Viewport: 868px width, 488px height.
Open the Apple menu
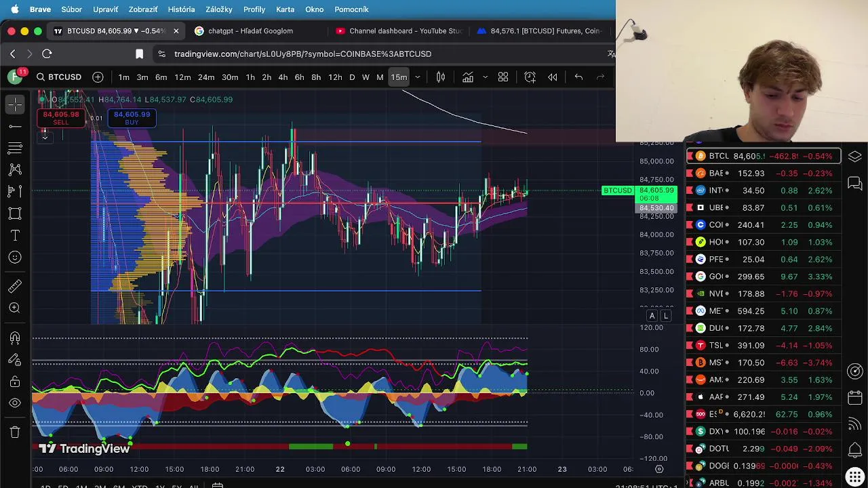[14, 9]
